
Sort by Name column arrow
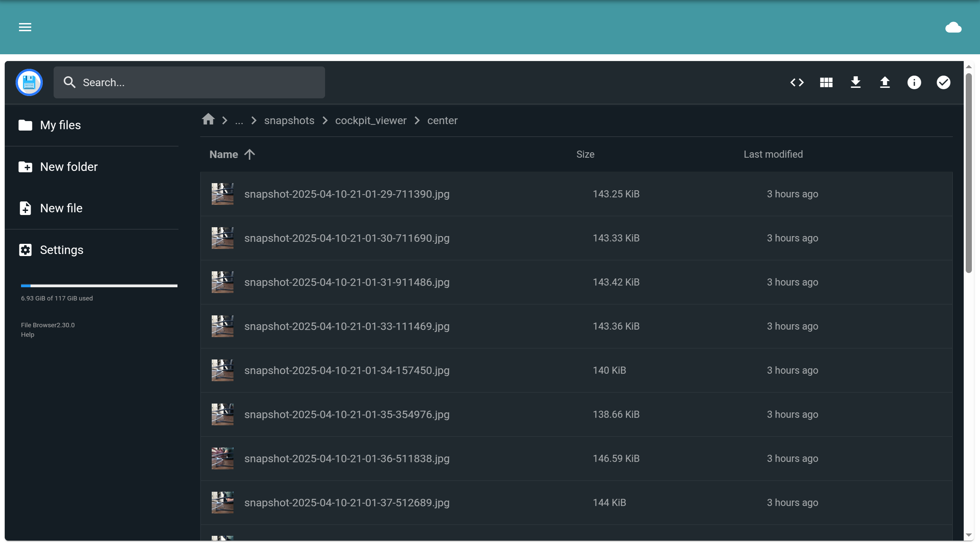[249, 154]
